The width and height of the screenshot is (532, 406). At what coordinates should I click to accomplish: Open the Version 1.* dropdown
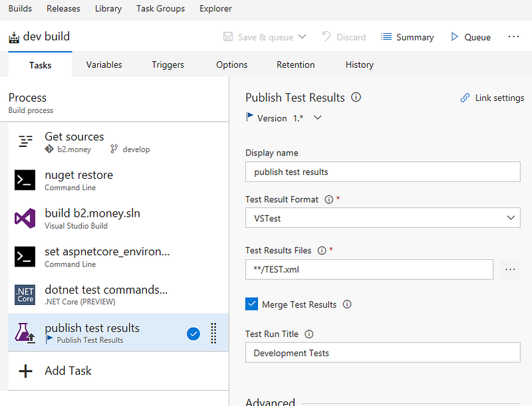pos(318,118)
